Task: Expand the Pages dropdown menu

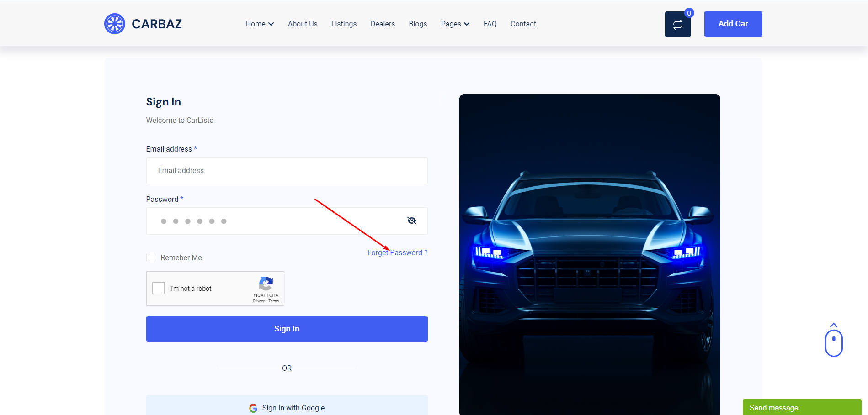Action: coord(455,24)
